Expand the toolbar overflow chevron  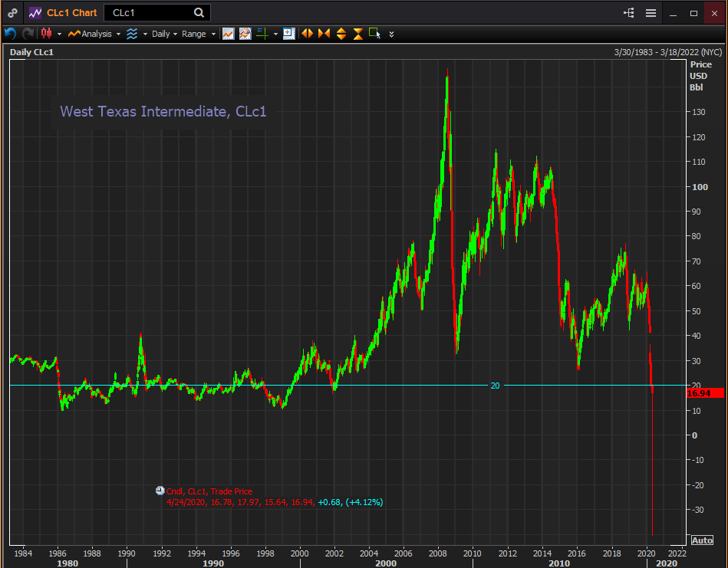pos(391,34)
